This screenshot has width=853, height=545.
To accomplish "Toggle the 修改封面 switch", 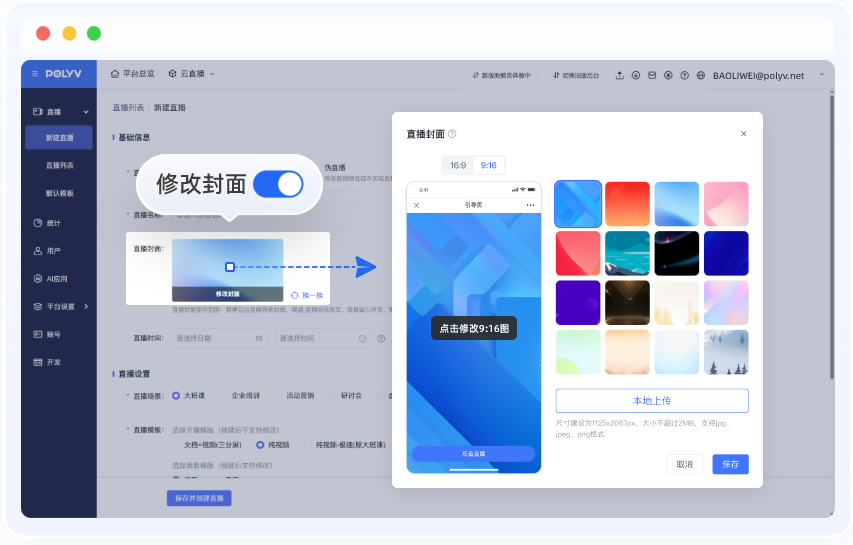I will coord(277,184).
